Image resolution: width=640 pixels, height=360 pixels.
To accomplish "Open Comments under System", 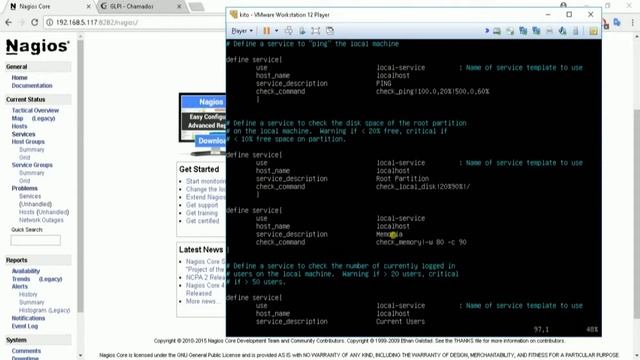I will coord(26,351).
